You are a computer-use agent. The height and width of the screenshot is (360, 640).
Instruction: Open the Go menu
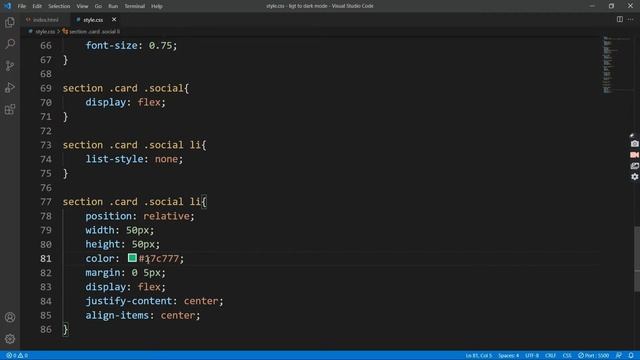(x=98, y=6)
